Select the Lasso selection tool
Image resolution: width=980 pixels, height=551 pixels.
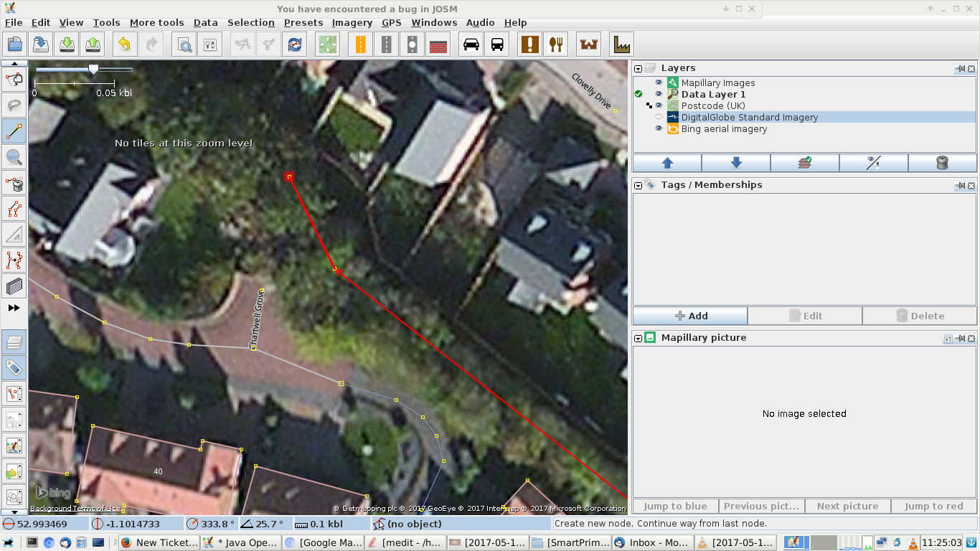[x=14, y=105]
